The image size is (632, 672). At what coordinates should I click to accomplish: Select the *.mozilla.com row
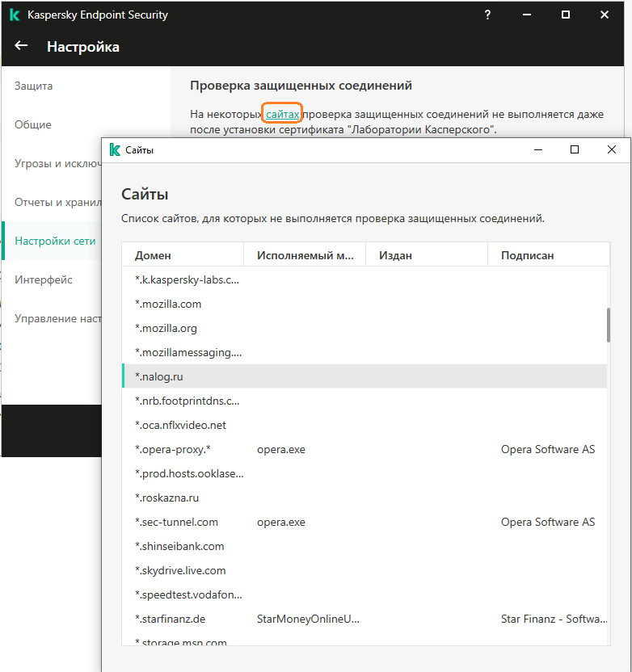click(x=364, y=304)
